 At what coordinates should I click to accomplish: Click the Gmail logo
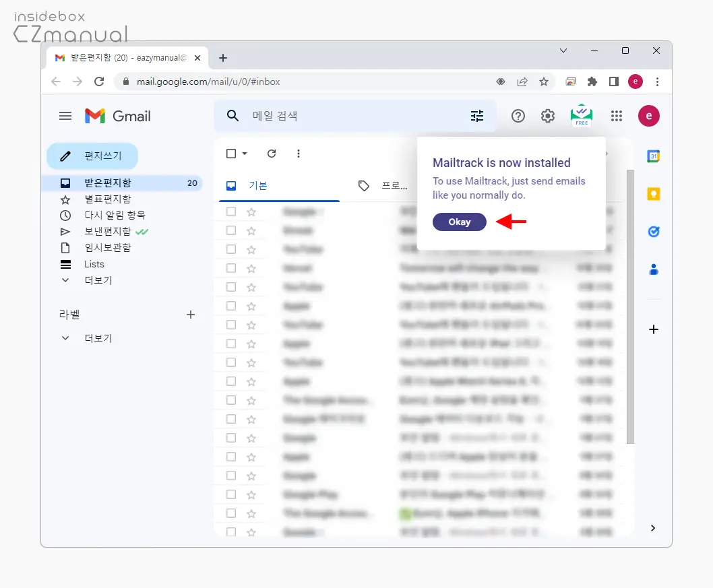(x=118, y=116)
